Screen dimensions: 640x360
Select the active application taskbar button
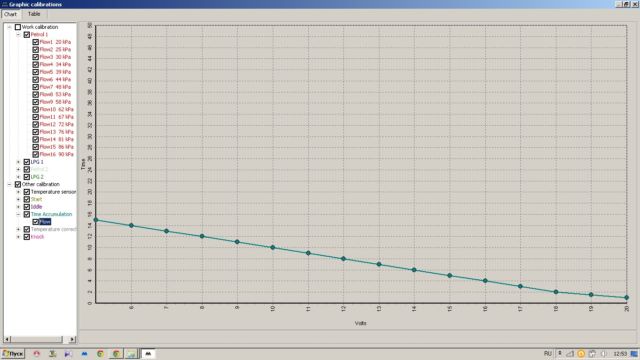148,353
